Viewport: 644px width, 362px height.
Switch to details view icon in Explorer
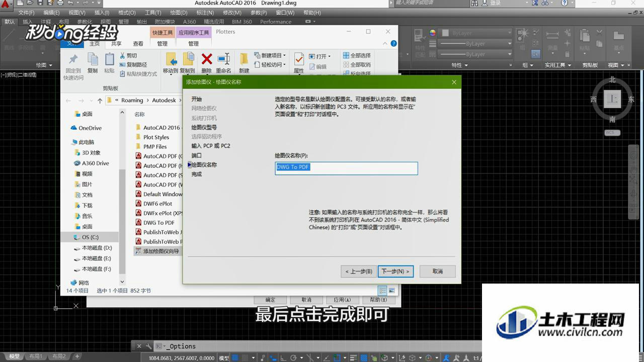coord(382,291)
